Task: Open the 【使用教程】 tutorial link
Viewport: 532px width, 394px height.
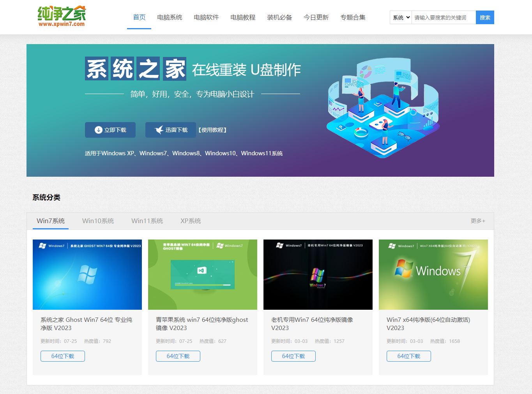Action: [x=211, y=130]
